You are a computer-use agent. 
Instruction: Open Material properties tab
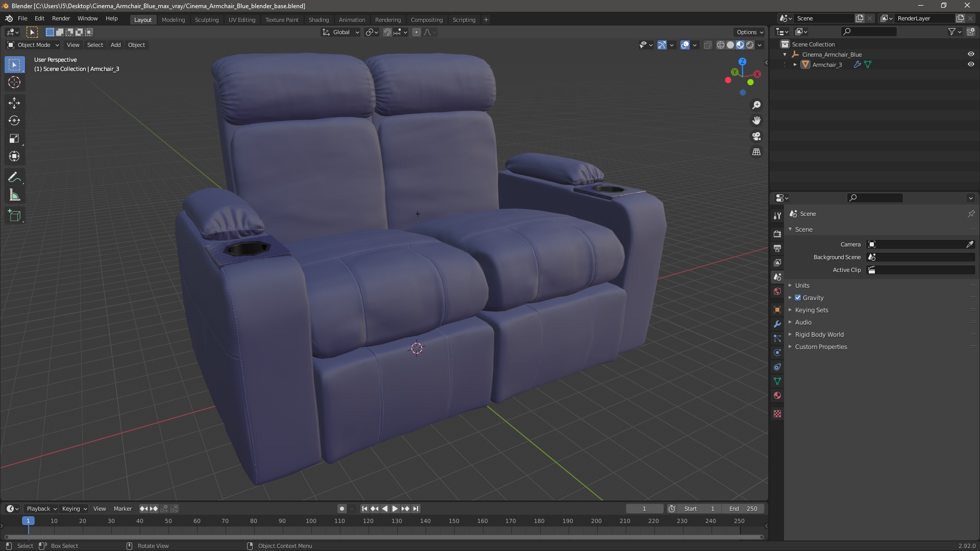pos(777,396)
